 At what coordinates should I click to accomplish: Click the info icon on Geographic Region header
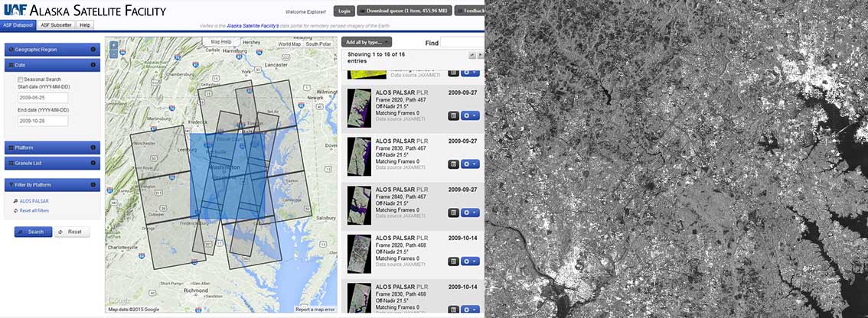pos(93,50)
